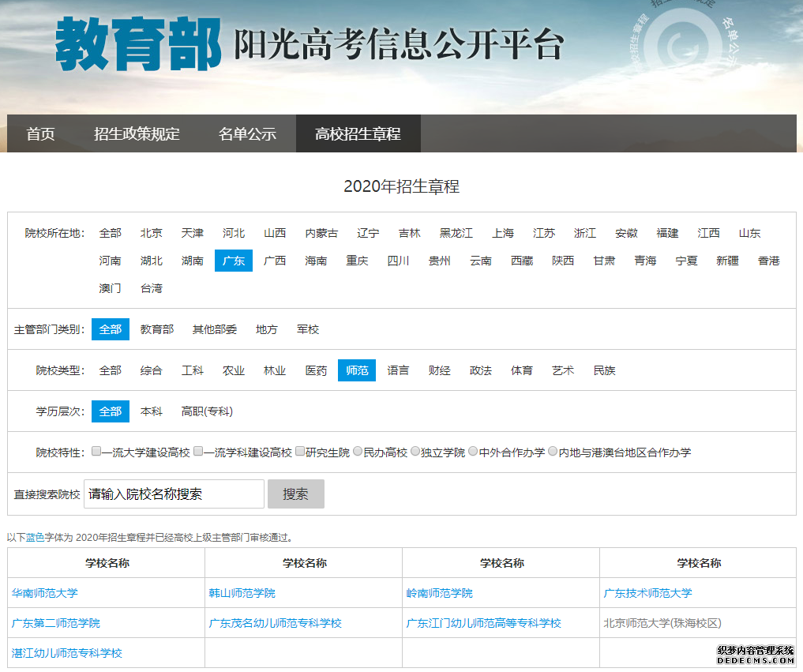Image resolution: width=803 pixels, height=672 pixels.
Task: Set 院校类型 to 综合
Action: click(151, 370)
